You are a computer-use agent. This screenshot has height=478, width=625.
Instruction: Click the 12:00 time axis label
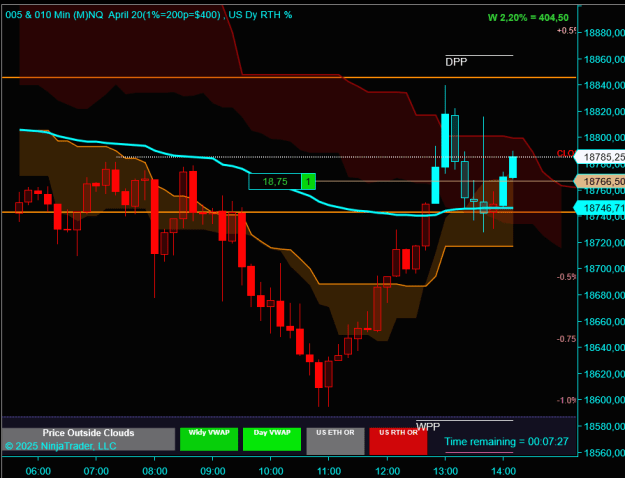coord(387,471)
